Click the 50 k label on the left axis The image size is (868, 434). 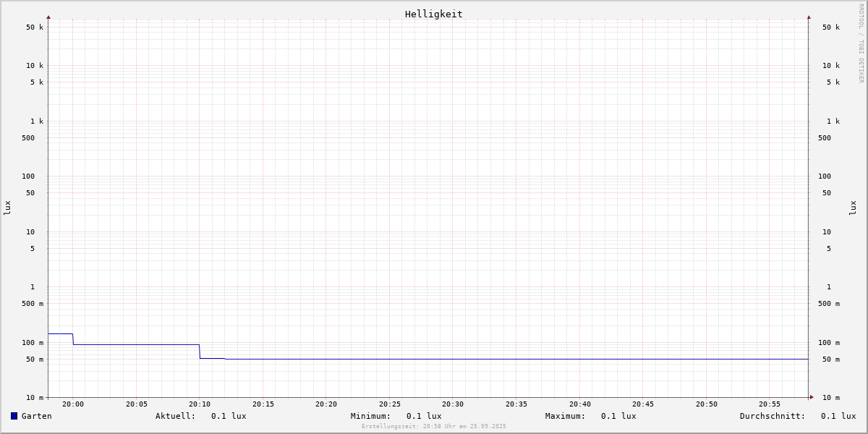point(35,27)
